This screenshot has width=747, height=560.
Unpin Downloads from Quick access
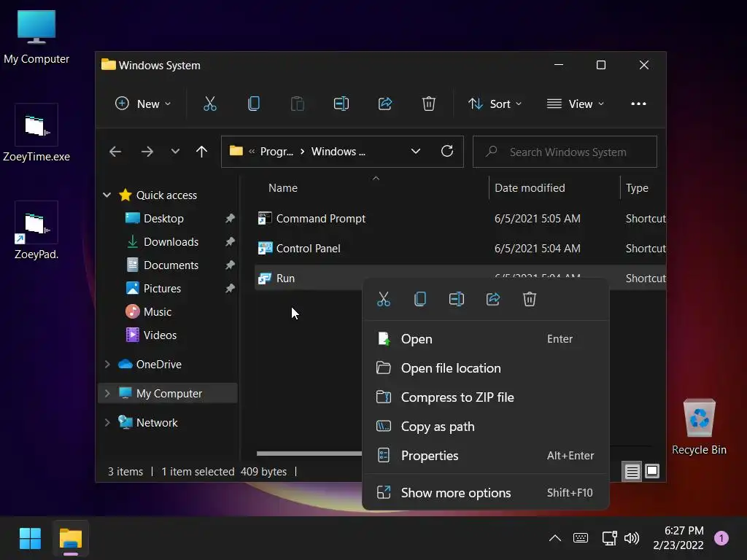230,241
